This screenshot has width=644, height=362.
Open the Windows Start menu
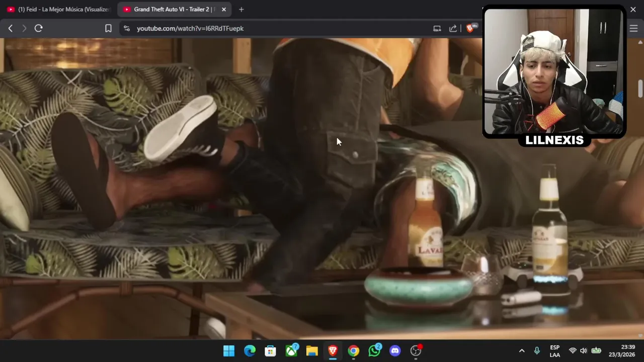pos(229,351)
